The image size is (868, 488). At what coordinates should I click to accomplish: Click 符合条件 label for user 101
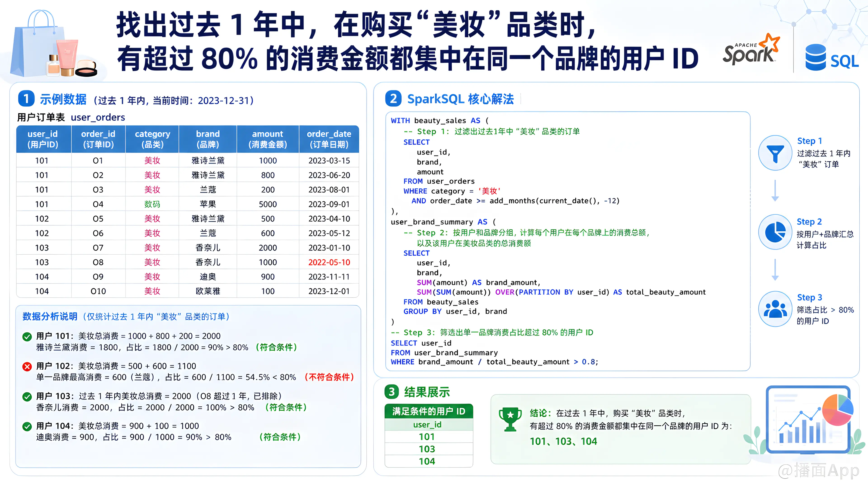tap(276, 347)
